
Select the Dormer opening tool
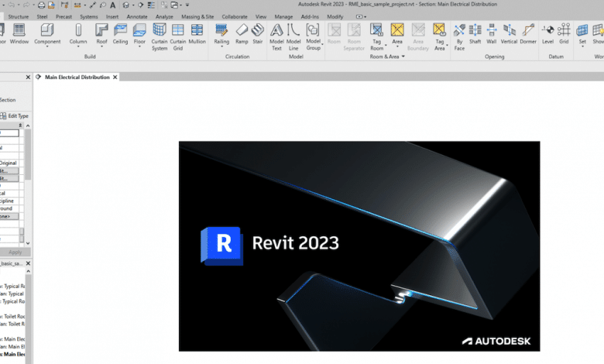[x=528, y=34]
